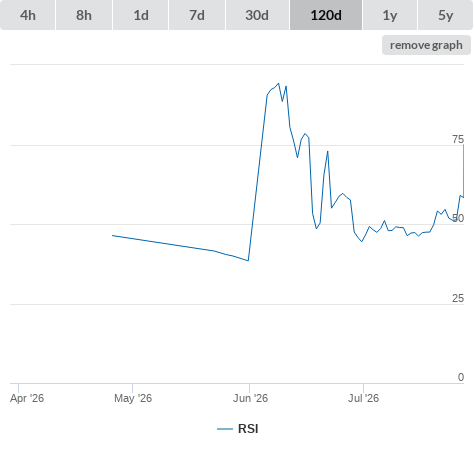Click the RSI low point before June
Viewport: 474px width, 455px height.
click(248, 261)
